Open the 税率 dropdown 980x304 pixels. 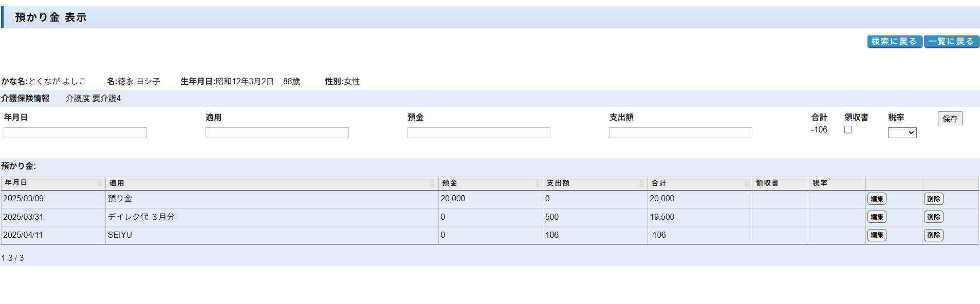(902, 133)
